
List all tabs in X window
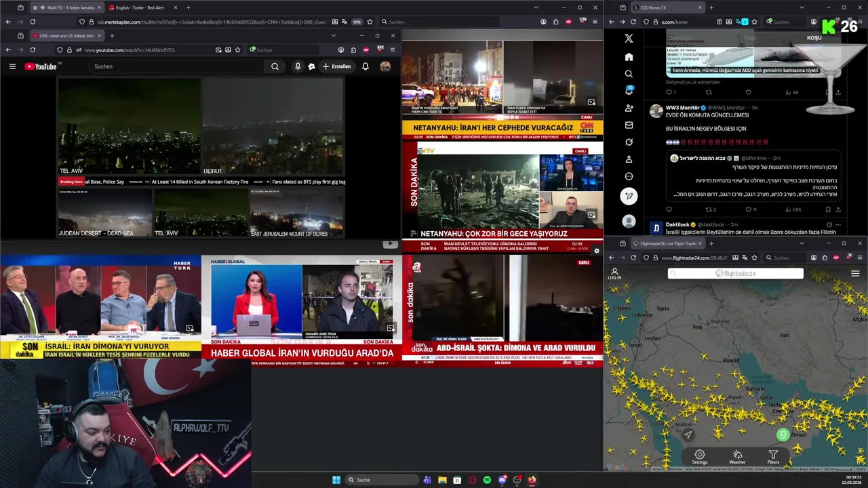802,7
